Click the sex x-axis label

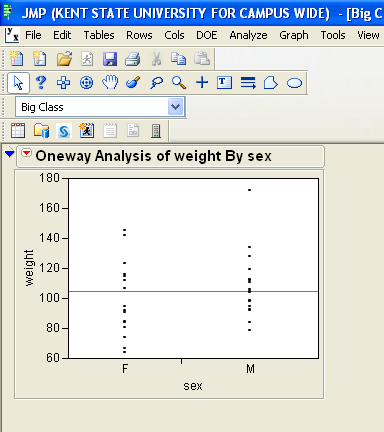[193, 386]
